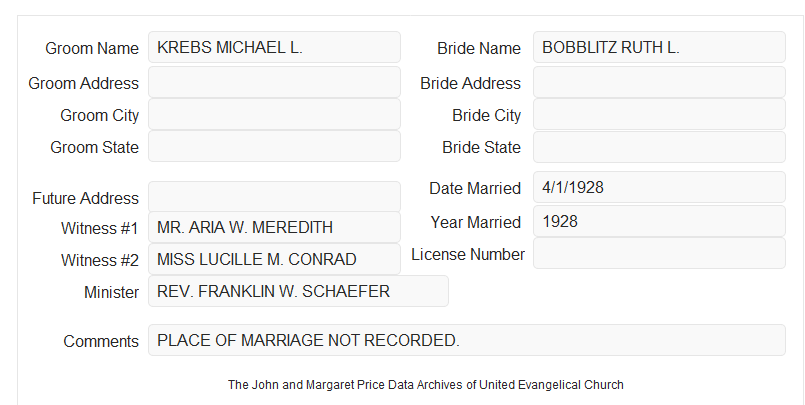Select the Bride Name input field

pyautogui.click(x=659, y=47)
